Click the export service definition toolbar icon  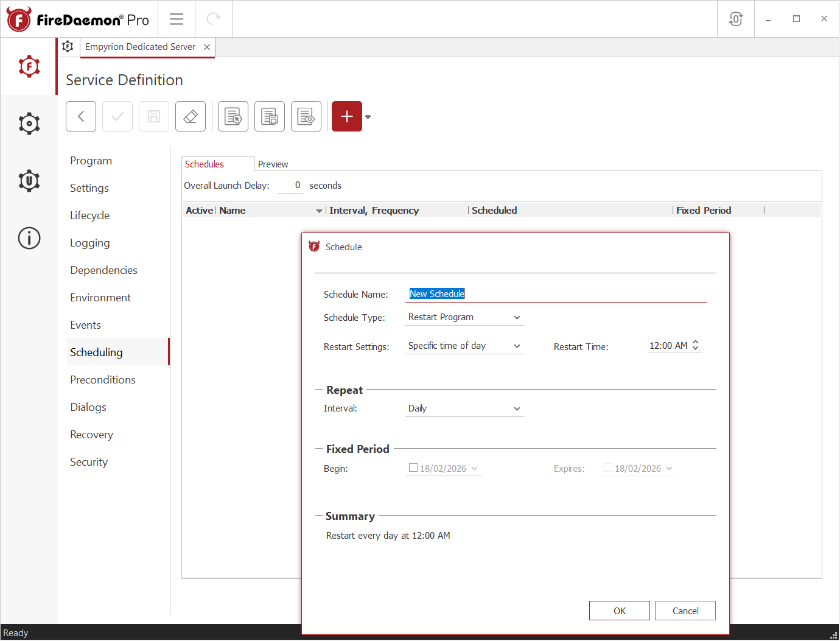(269, 116)
